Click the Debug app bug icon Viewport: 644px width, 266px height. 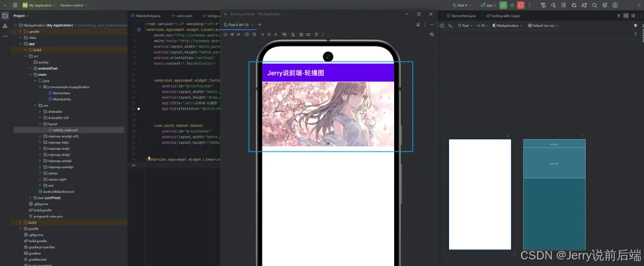point(512,5)
